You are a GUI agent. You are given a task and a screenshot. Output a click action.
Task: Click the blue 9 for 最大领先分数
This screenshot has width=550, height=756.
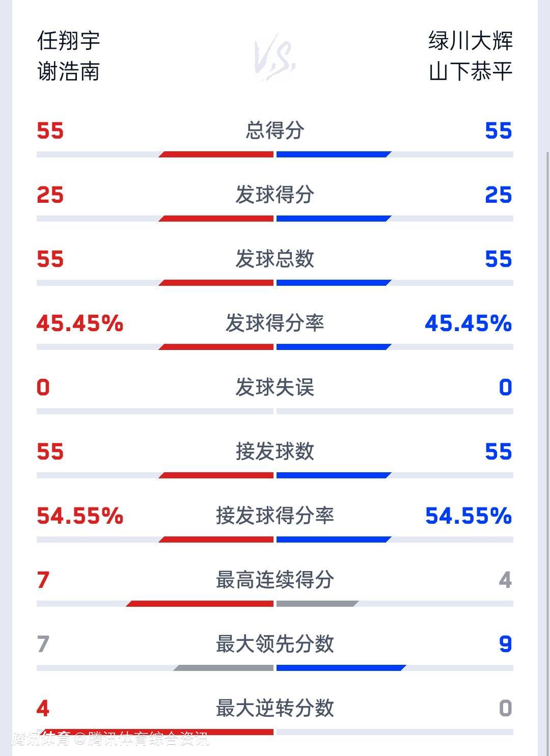pos(505,644)
